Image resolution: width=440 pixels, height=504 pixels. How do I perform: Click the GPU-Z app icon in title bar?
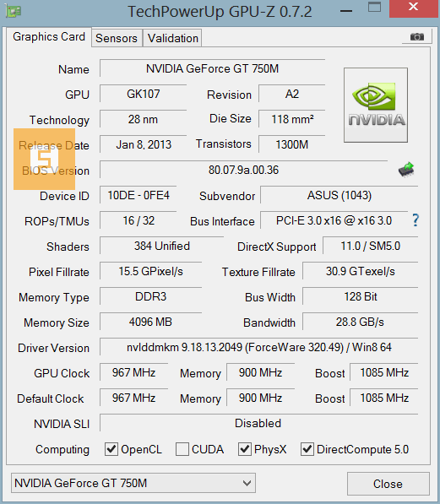pos(14,11)
